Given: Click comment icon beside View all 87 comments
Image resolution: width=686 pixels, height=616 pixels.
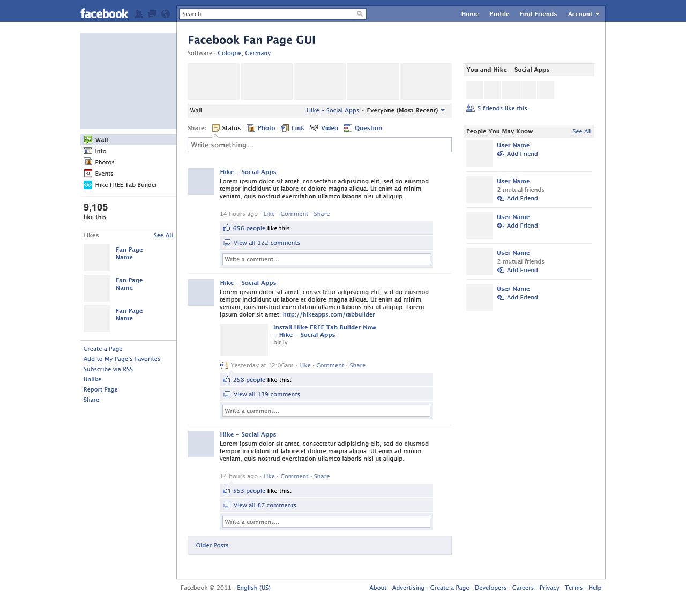Looking at the screenshot, I should (227, 505).
